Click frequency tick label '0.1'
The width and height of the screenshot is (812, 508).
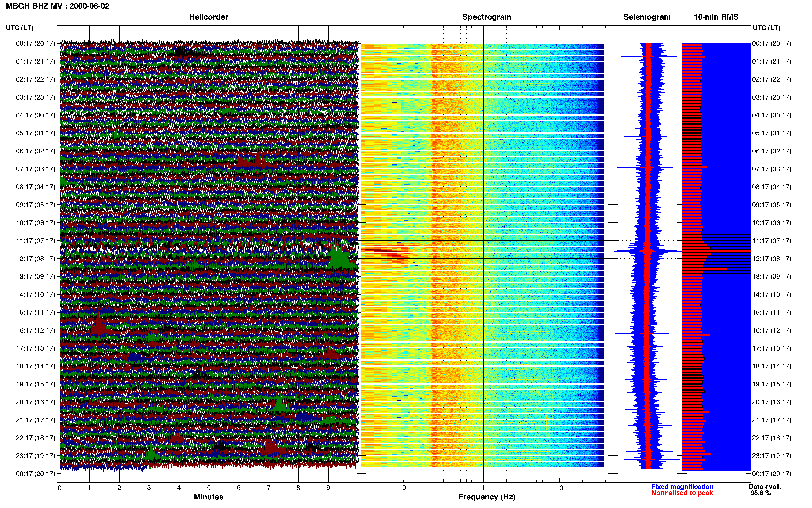coord(407,487)
